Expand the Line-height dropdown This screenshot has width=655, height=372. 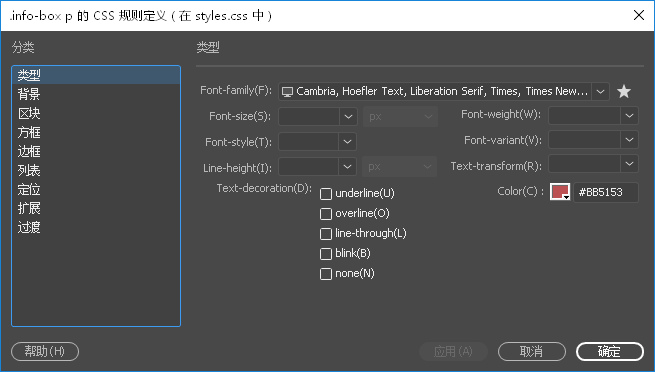click(348, 167)
